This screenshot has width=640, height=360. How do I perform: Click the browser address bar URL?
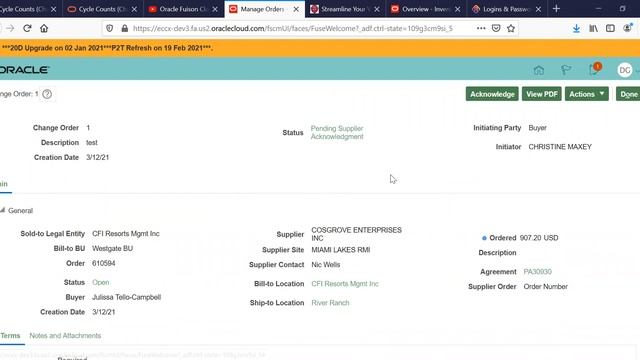[293, 28]
